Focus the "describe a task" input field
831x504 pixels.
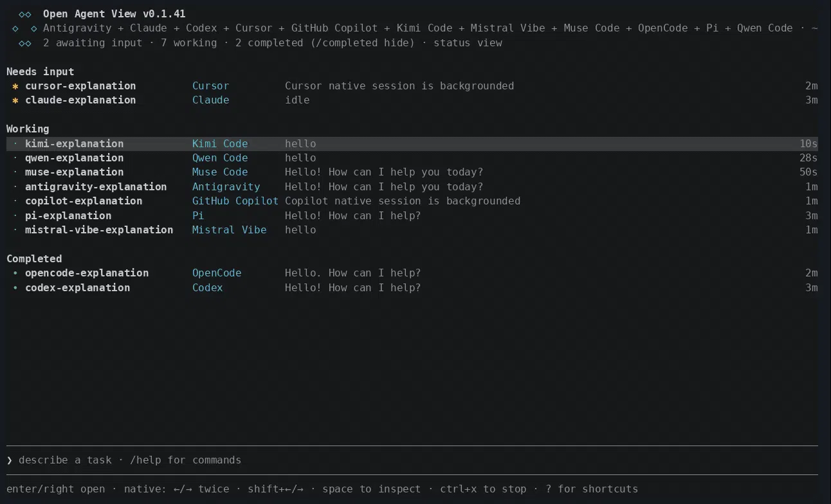coord(412,460)
